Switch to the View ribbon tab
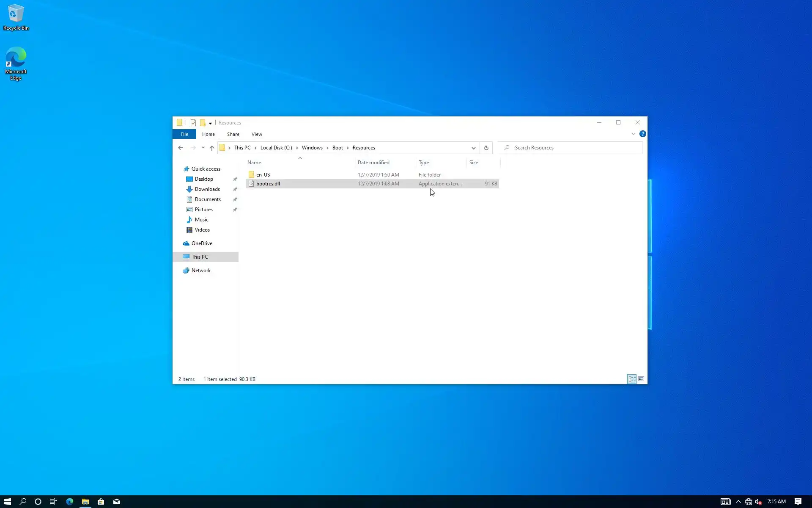Screen dimensions: 812x508 tap(257, 134)
